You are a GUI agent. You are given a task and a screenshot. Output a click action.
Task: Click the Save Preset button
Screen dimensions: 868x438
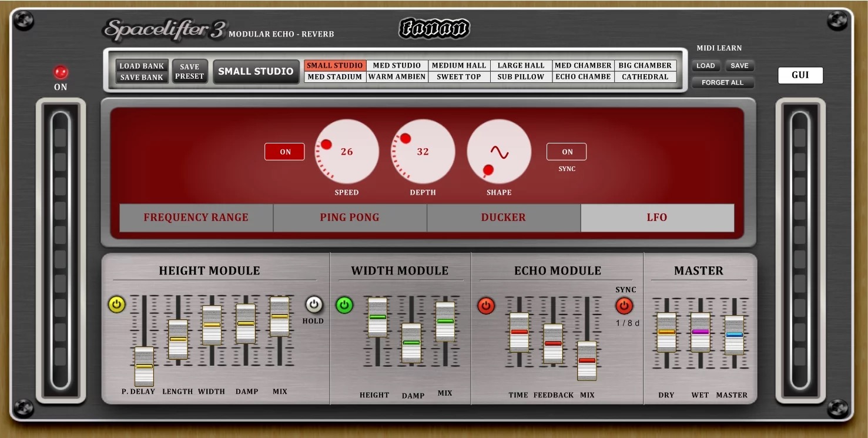[x=189, y=71]
